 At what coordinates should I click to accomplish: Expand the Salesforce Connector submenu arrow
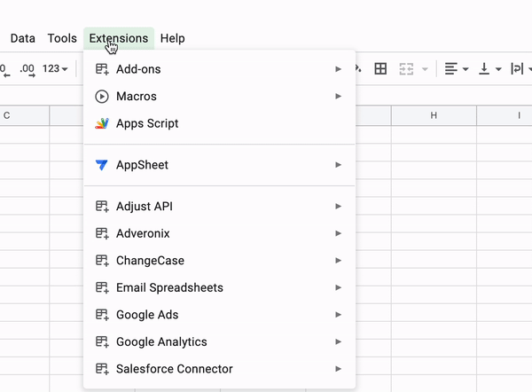tap(338, 369)
